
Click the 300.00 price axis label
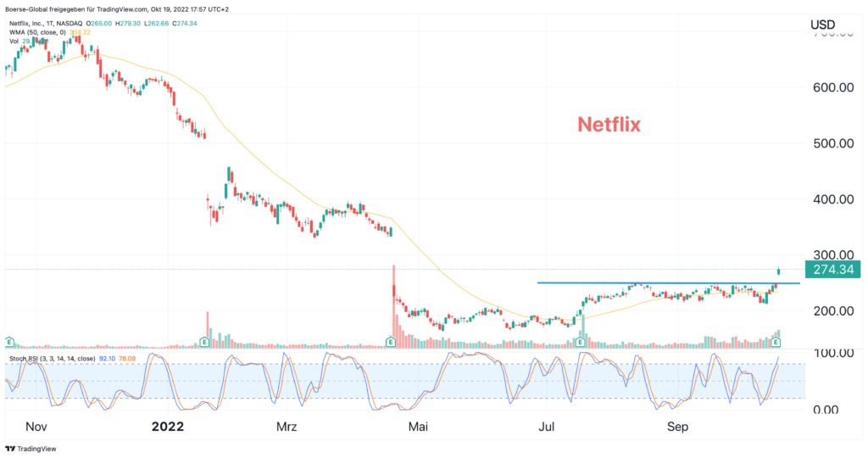833,254
